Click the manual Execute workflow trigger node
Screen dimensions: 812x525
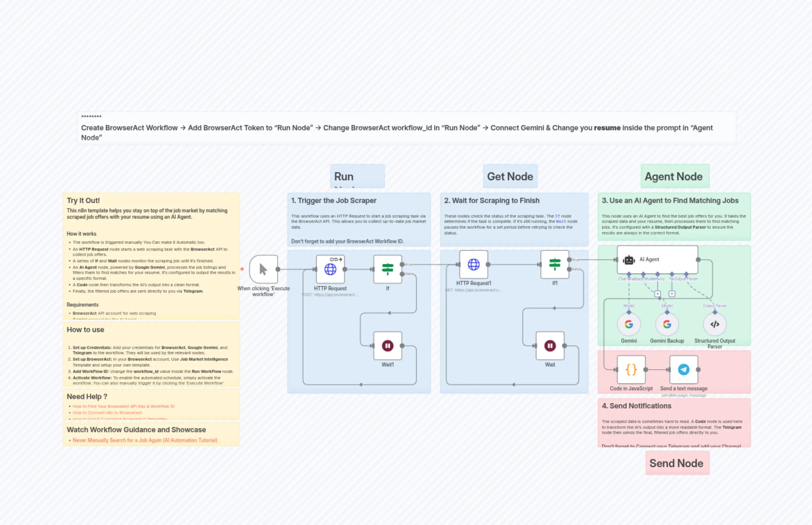click(263, 269)
